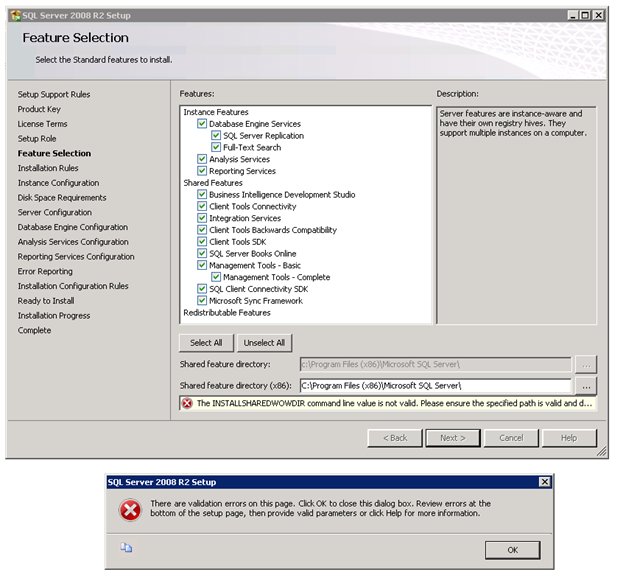
Task: Open Ready to Install step
Action: [x=46, y=301]
